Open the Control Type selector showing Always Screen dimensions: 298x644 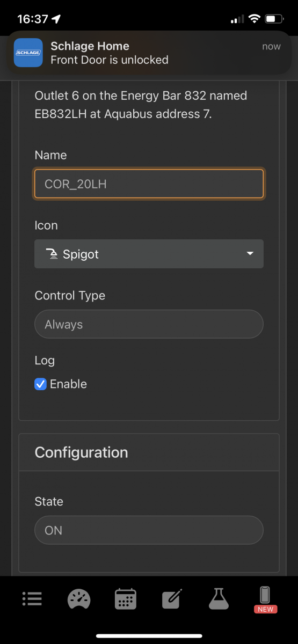(149, 324)
